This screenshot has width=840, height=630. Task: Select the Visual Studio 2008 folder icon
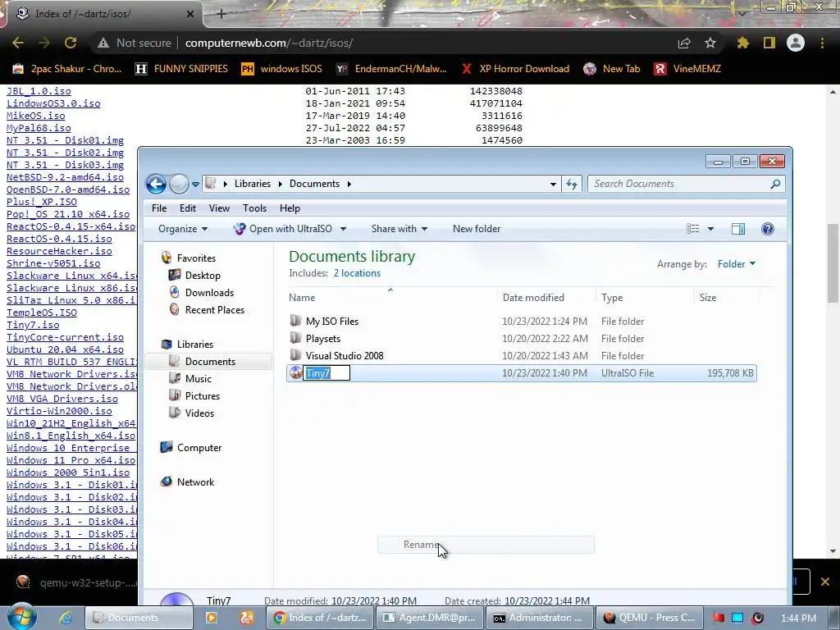tap(295, 355)
